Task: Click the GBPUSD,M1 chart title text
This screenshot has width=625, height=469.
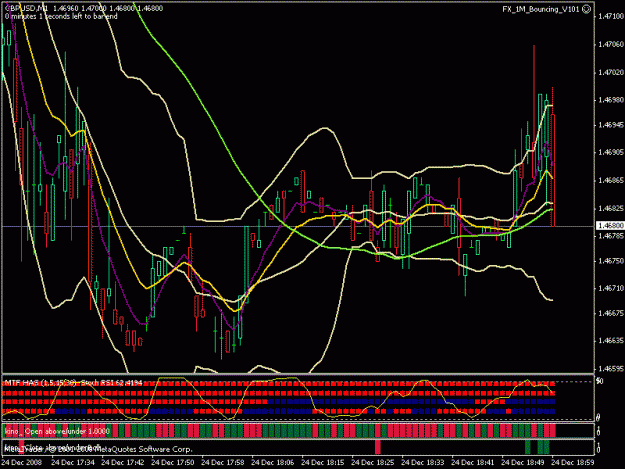Action: coord(27,8)
